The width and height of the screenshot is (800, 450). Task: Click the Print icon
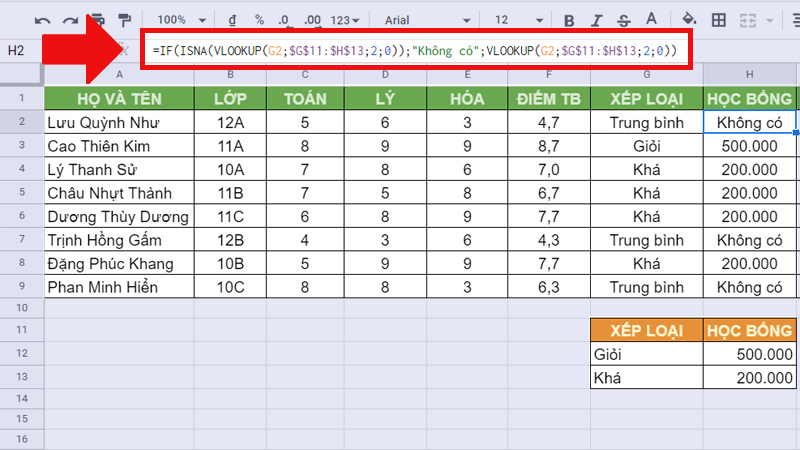[x=98, y=19]
